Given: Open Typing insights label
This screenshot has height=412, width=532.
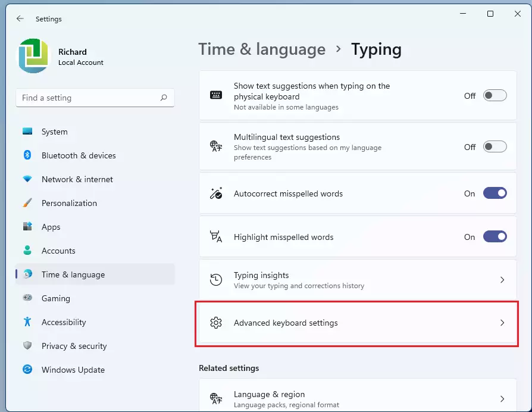Looking at the screenshot, I should pyautogui.click(x=261, y=275).
